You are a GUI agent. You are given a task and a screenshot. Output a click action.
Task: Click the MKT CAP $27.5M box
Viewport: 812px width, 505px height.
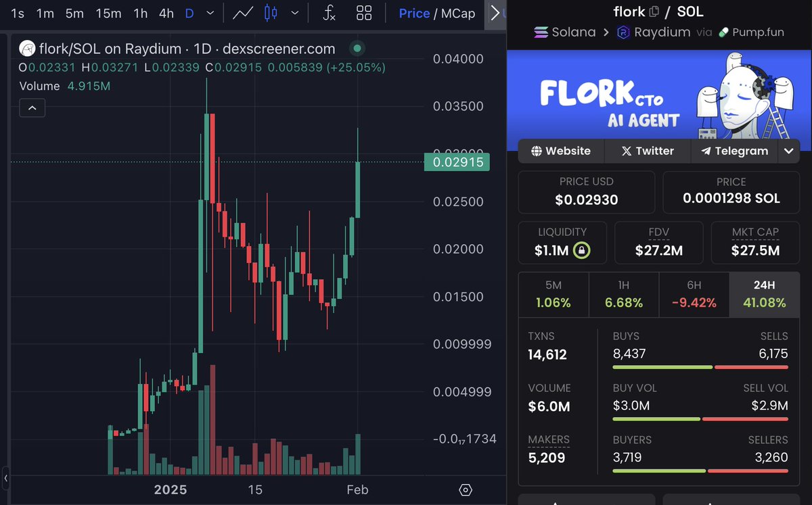pos(756,243)
